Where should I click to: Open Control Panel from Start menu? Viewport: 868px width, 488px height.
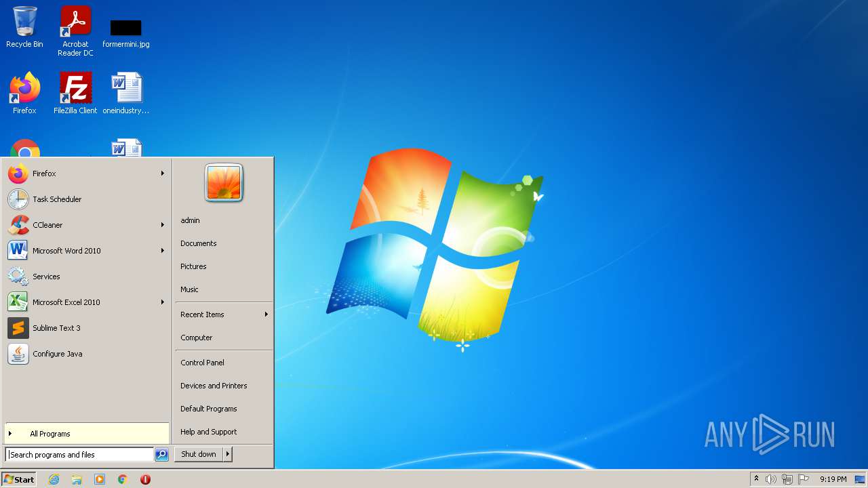[x=224, y=363]
